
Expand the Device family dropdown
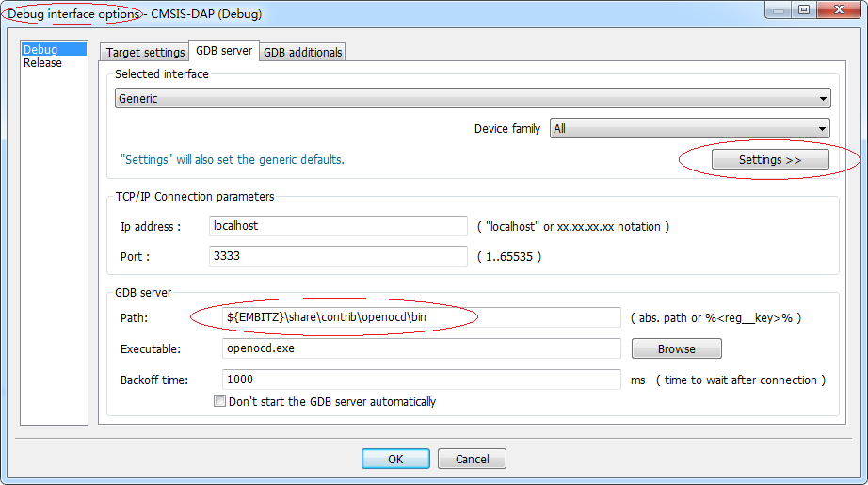pyautogui.click(x=689, y=128)
